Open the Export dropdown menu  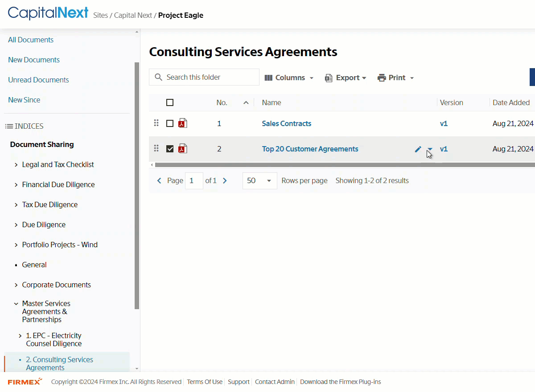(346, 78)
